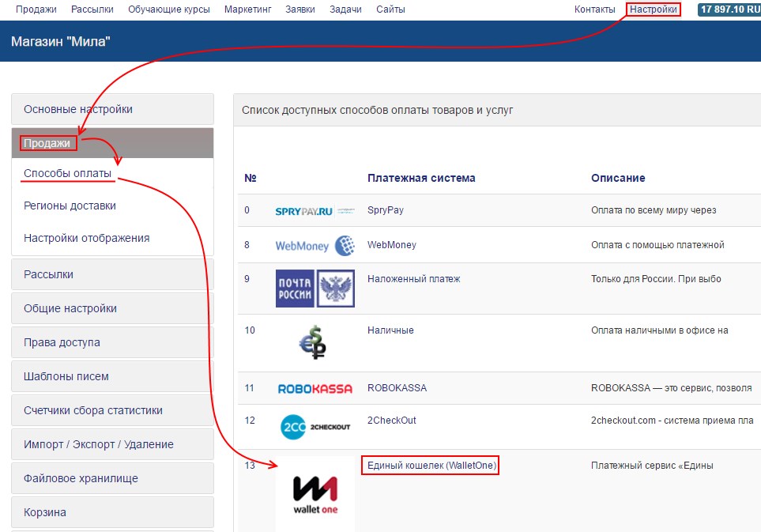The height and width of the screenshot is (532, 761).
Task: Open the WebMoney payment system link
Action: point(392,245)
